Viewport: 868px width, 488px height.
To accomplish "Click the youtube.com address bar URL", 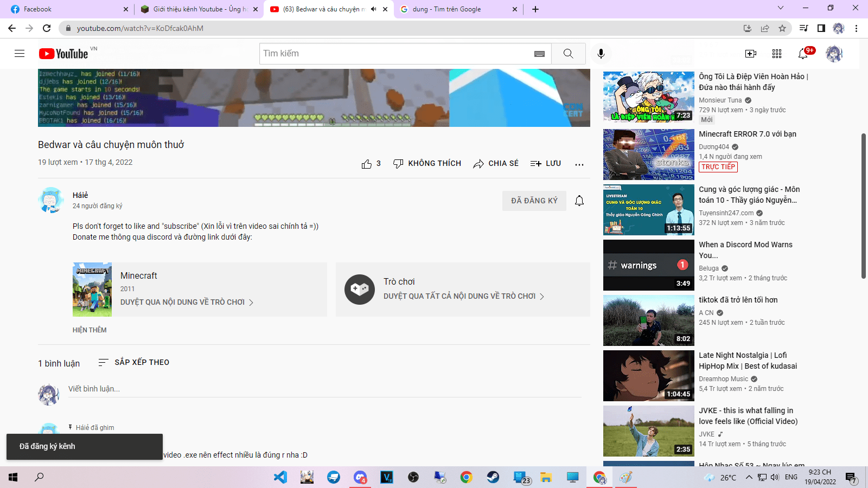I will pos(140,28).
